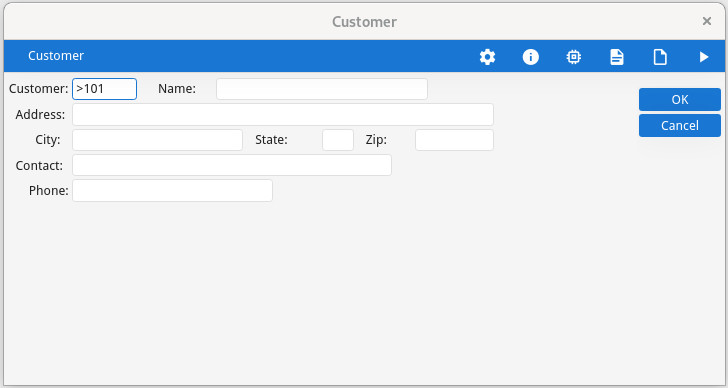Open the text document icon
The height and width of the screenshot is (388, 728).
(x=617, y=57)
